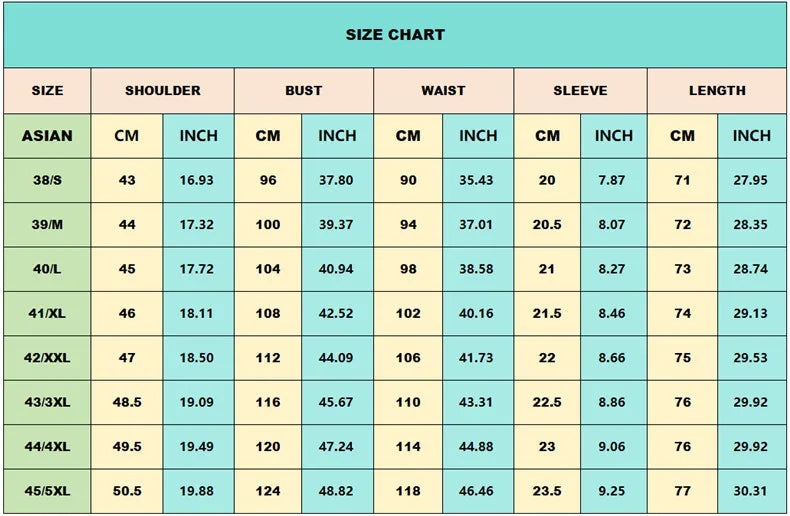The image size is (790, 516).
Task: Click the ASIAN row label cell
Action: coord(47,136)
